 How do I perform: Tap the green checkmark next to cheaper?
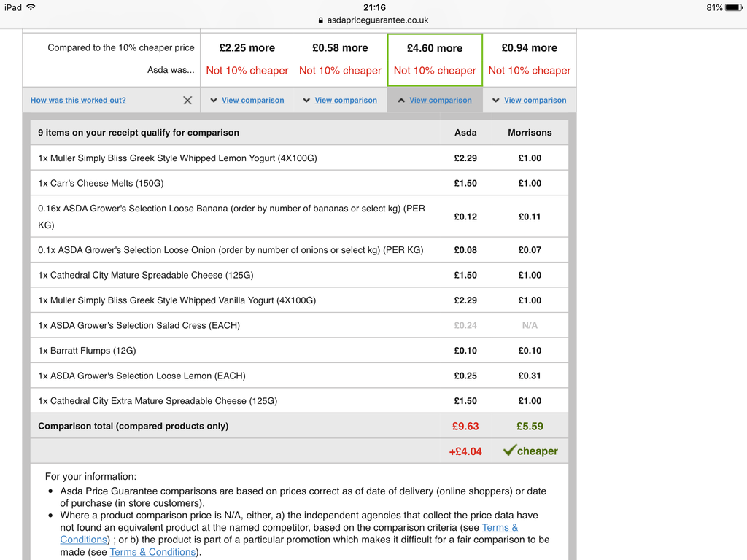[509, 450]
